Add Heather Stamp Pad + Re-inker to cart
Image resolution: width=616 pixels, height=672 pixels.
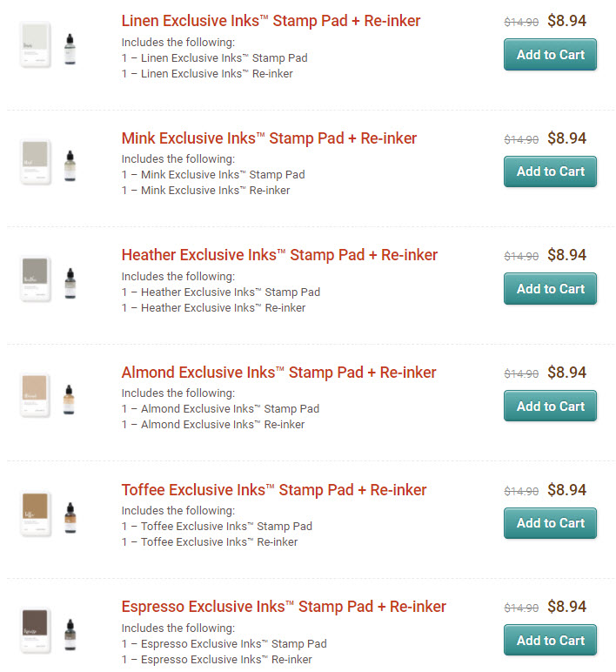click(550, 289)
